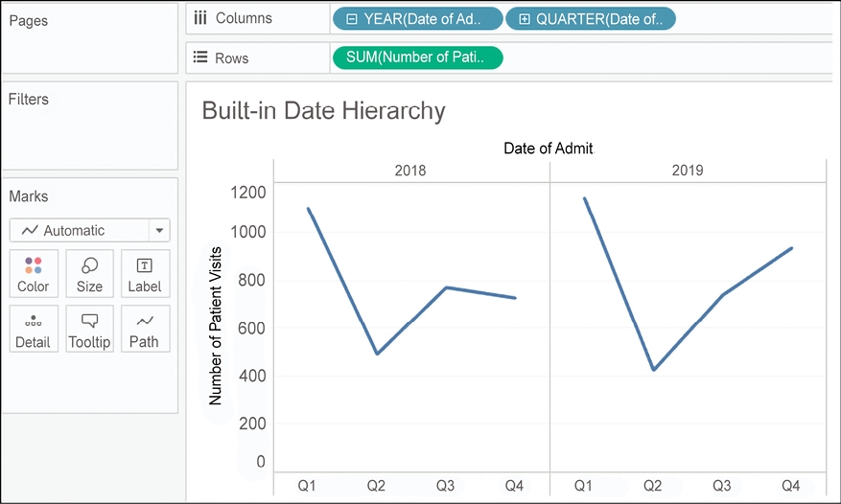This screenshot has width=841, height=504.
Task: Open the Automatic mark type dropdown
Action: [x=159, y=231]
